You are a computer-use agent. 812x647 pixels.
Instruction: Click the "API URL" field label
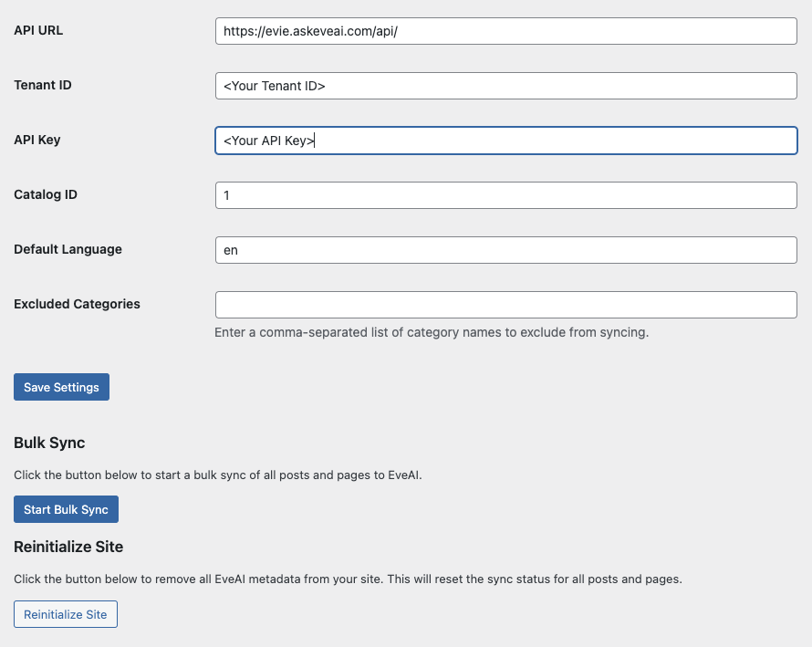[38, 30]
